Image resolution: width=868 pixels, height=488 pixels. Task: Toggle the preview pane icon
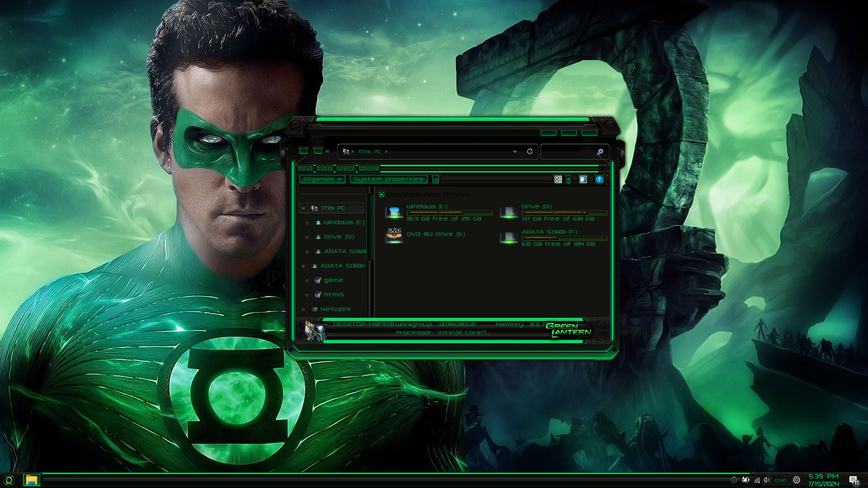click(583, 179)
